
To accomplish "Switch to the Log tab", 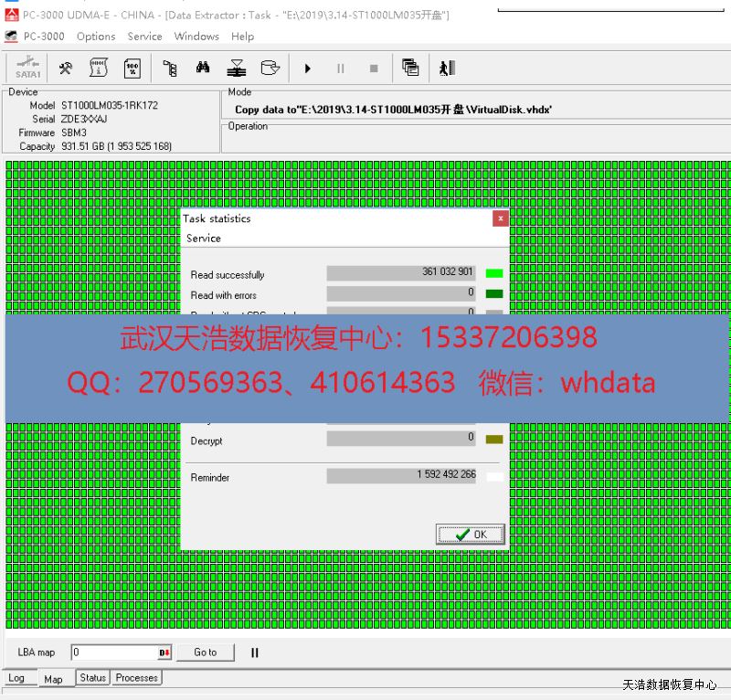I will pos(16,678).
